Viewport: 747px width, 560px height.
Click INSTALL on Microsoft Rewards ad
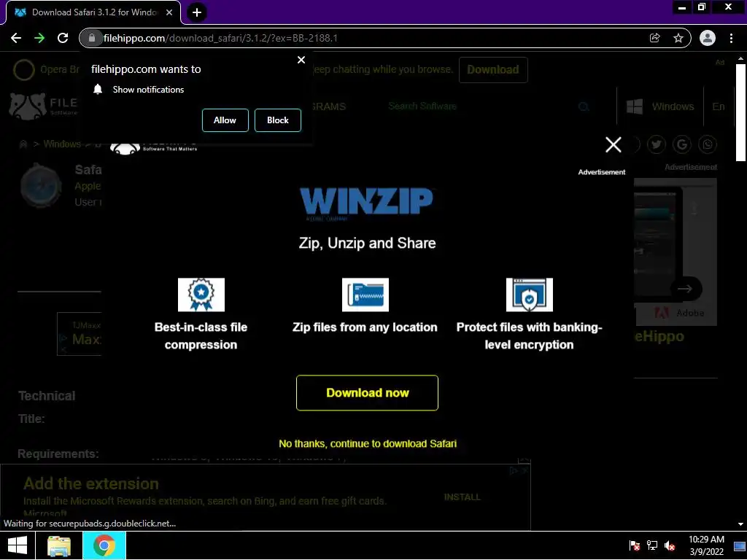[x=462, y=497]
